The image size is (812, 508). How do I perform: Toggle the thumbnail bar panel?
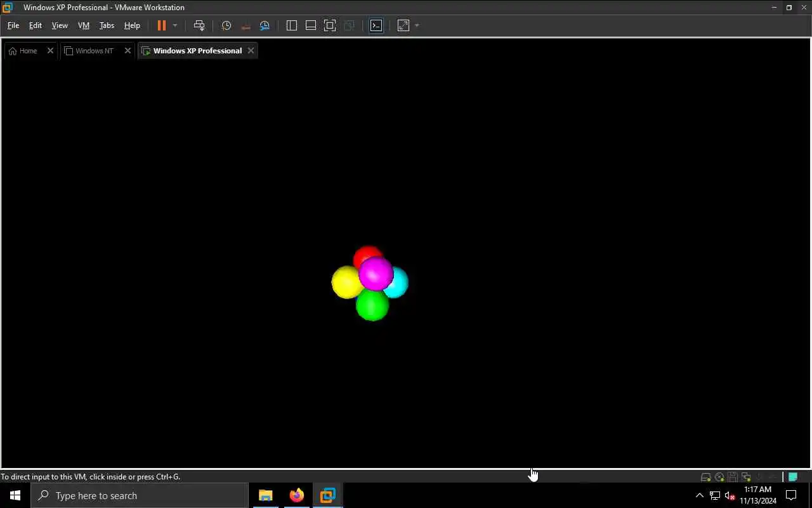[311, 25]
